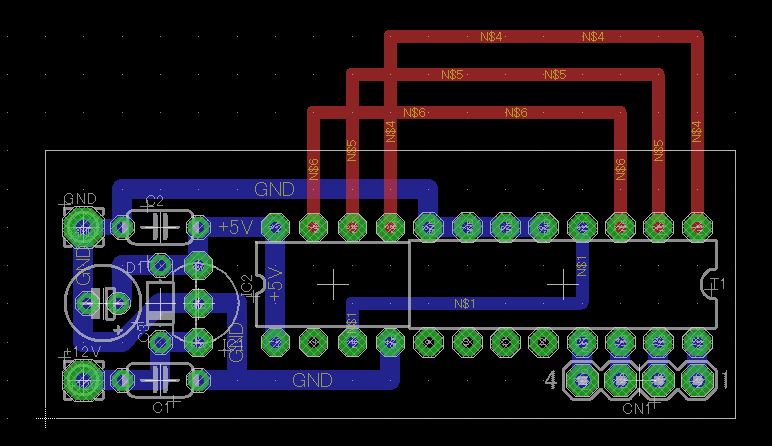Select the round electrolytic capacitor symbol

point(102,301)
